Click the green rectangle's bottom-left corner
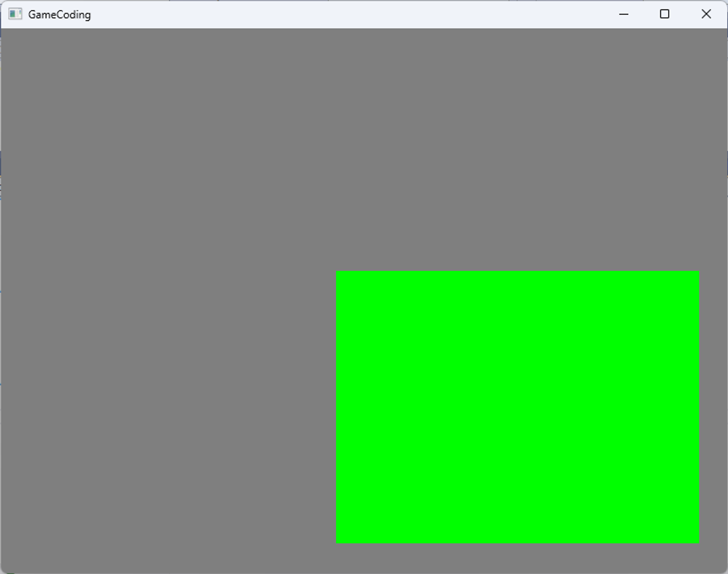This screenshot has width=728, height=574. [x=337, y=542]
